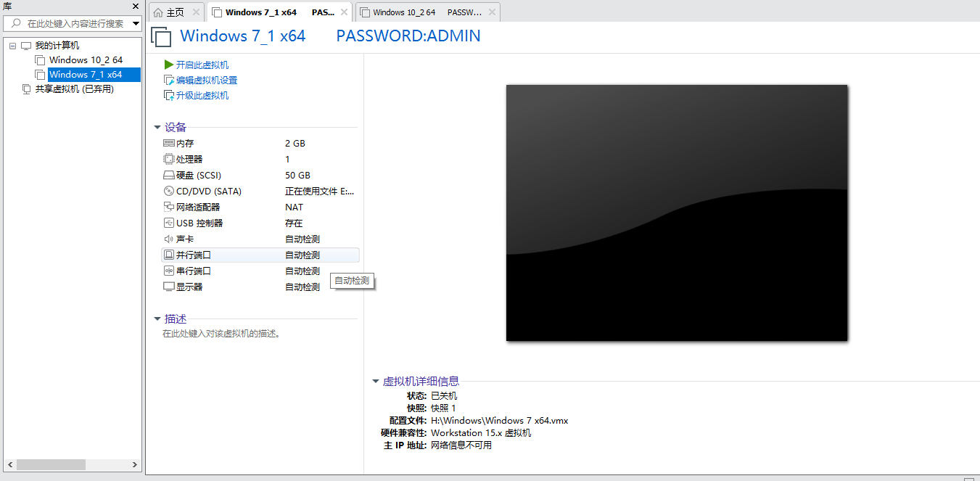Viewport: 980px width, 481px height.
Task: Click the green power-on play icon
Action: coord(169,65)
